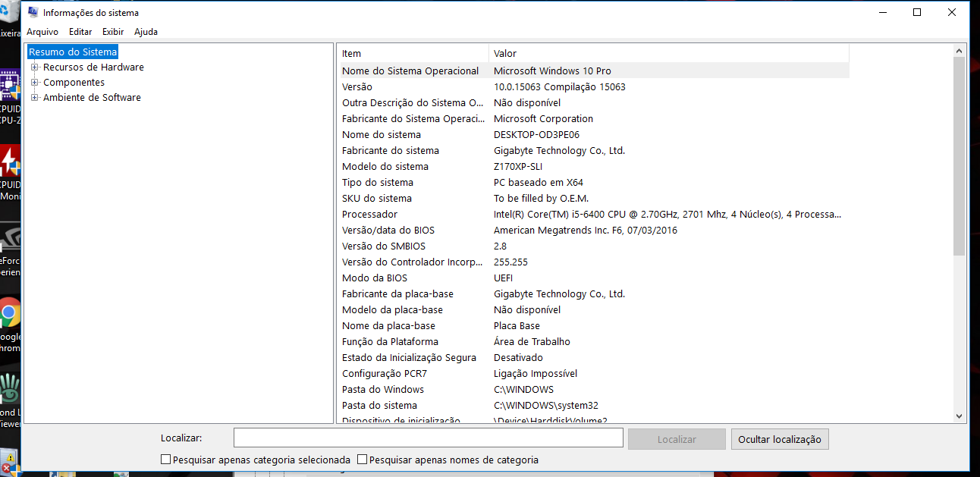
Task: Select the 'Fabricante da placa-base' row label
Action: [399, 293]
